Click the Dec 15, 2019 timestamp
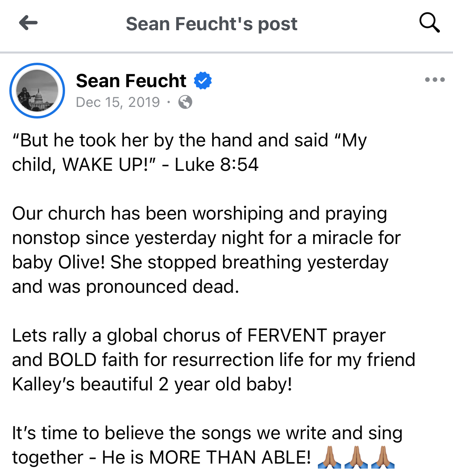This screenshot has width=453, height=476. click(118, 102)
